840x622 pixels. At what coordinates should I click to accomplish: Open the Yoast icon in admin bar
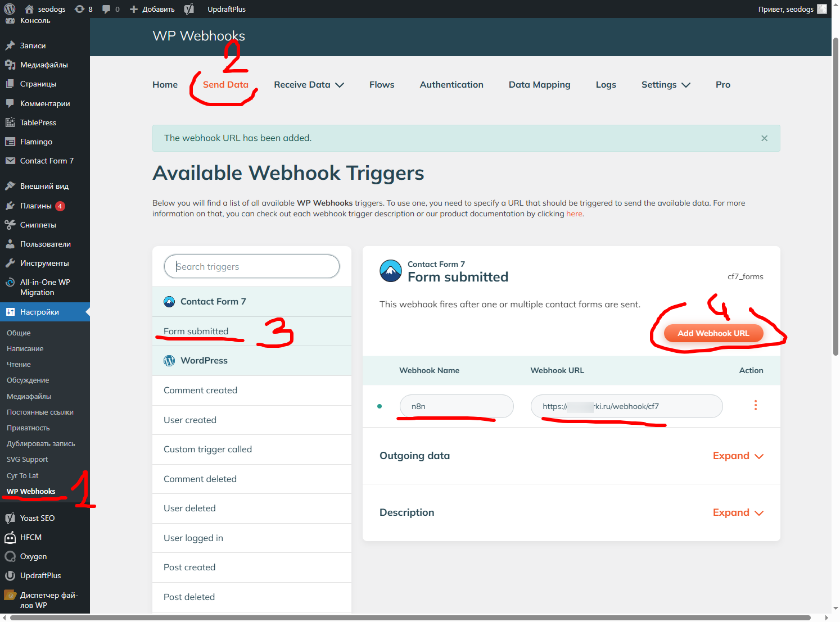click(189, 9)
